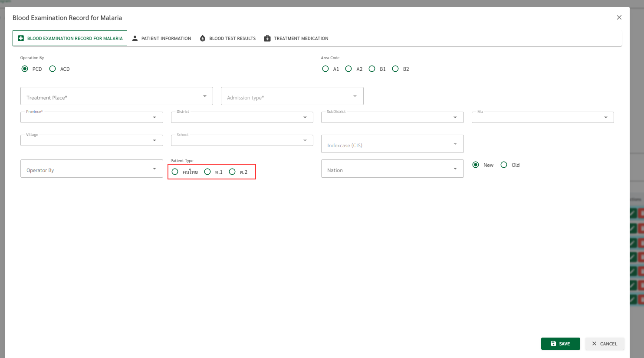Open the Patient Information tab
Viewport: 644px width, 358px height.
(x=166, y=38)
